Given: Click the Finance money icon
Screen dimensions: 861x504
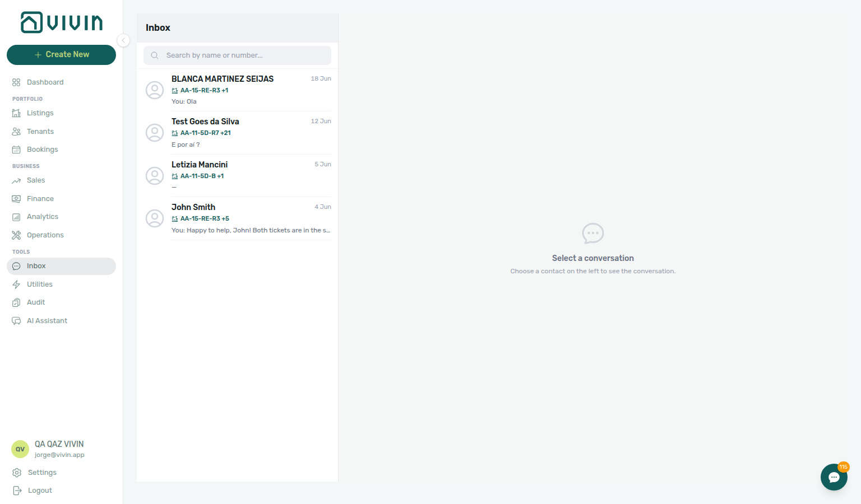Looking at the screenshot, I should tap(16, 199).
